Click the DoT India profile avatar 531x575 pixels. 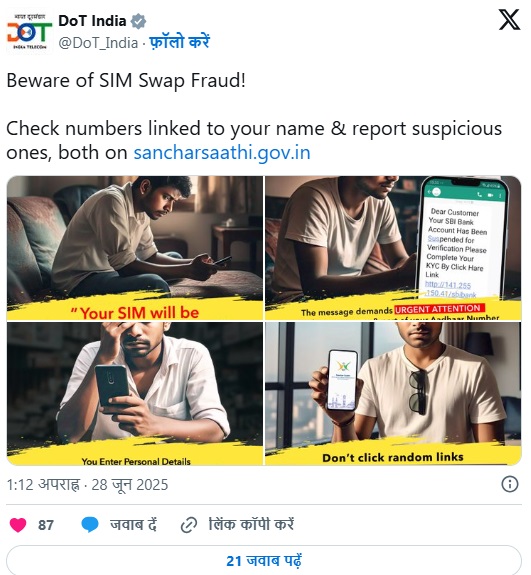(x=29, y=32)
